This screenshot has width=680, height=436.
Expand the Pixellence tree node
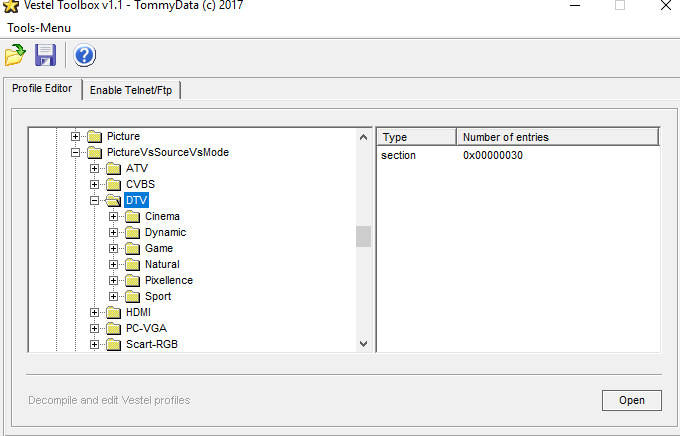pos(114,281)
